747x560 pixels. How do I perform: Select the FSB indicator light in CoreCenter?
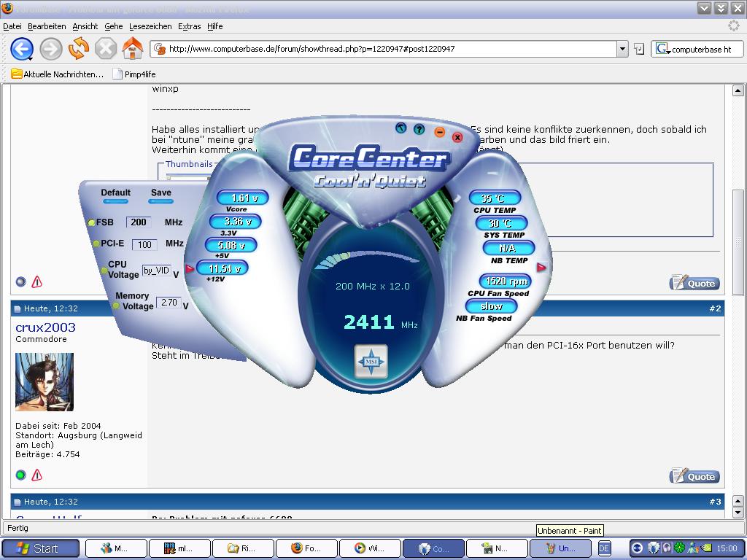[91, 222]
